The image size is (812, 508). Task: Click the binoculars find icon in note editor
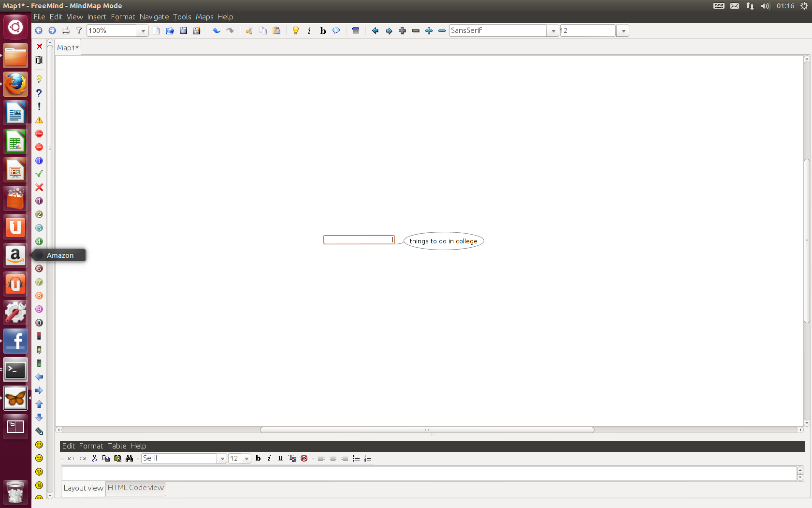tap(129, 458)
